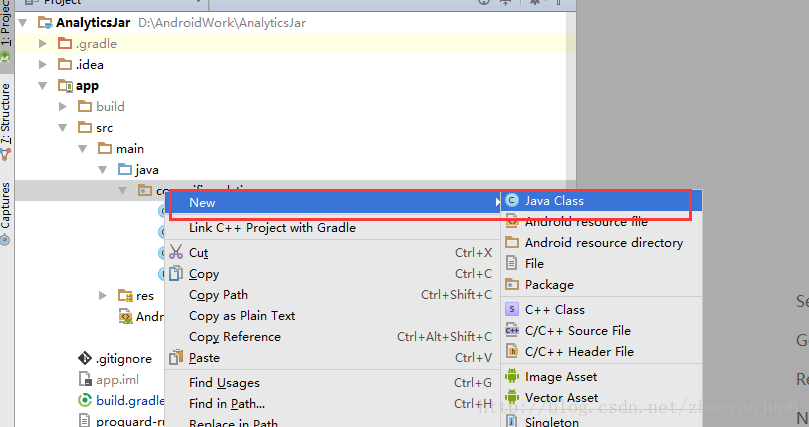Click Copy in the context menu

[333, 274]
